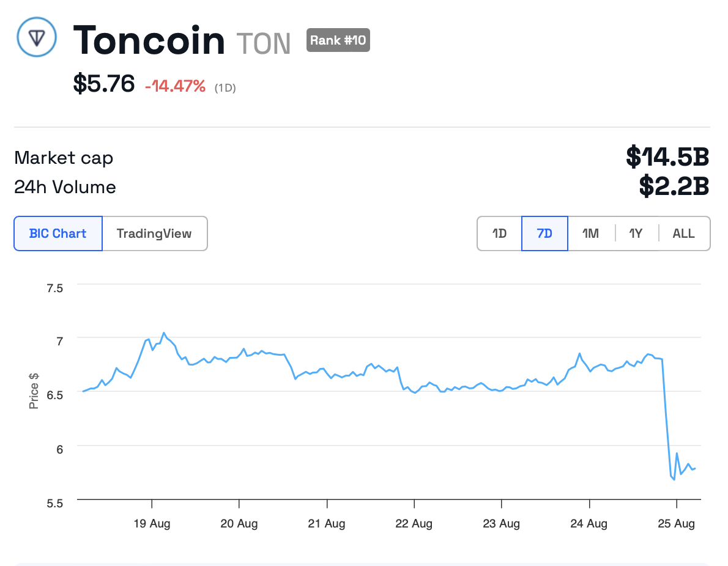Click the $5.76 current price
This screenshot has width=728, height=566.
(103, 84)
